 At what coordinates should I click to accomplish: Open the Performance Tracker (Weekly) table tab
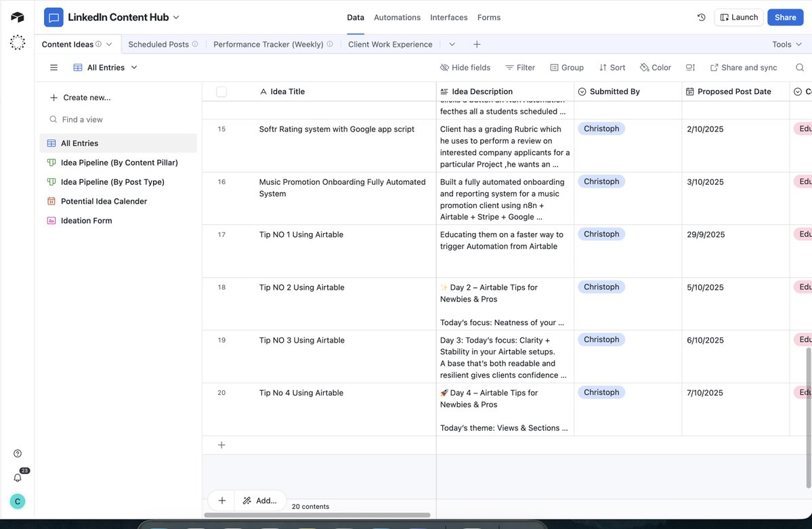point(268,44)
